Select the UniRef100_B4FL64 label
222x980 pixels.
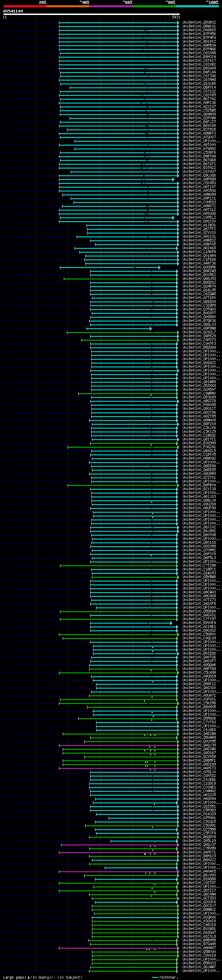[199, 72]
